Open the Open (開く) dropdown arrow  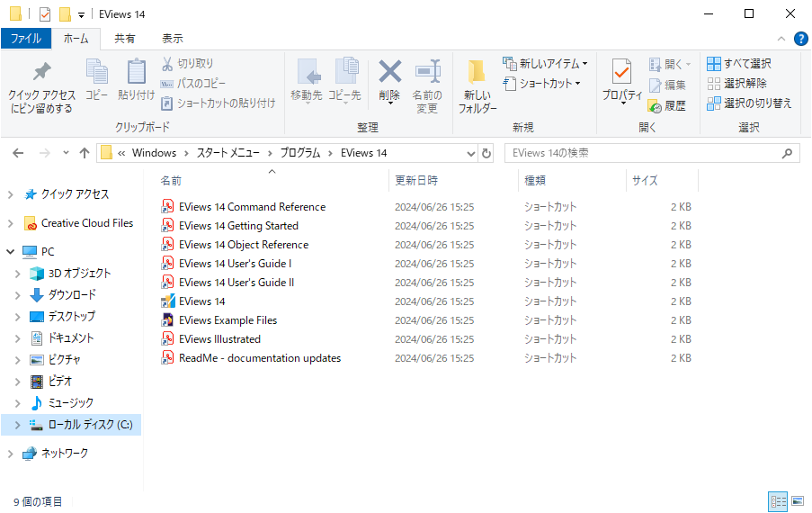(x=689, y=64)
